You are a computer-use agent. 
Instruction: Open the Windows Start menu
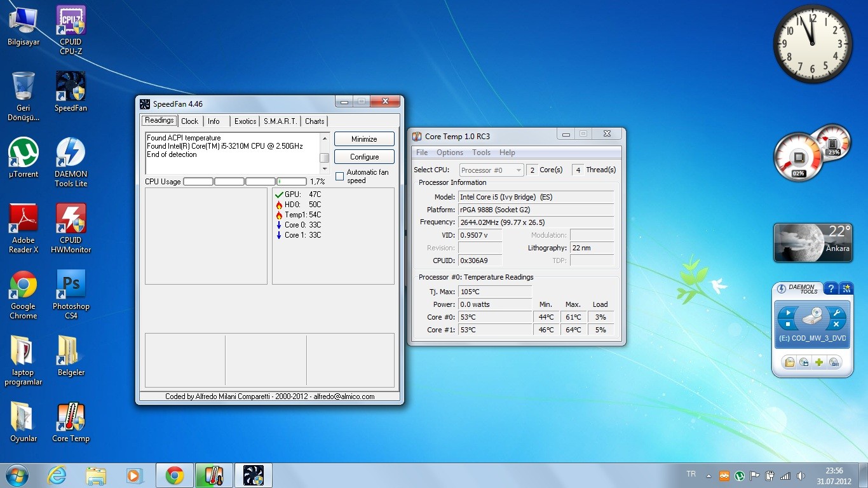tap(17, 475)
